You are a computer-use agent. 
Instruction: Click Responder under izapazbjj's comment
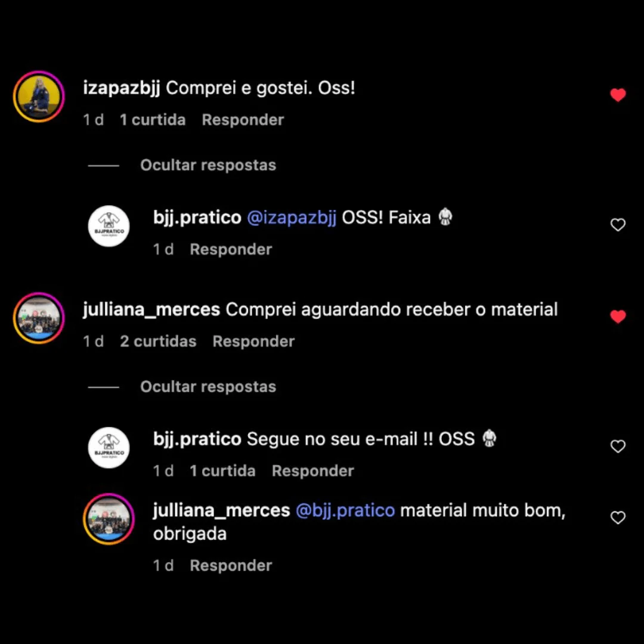click(243, 120)
